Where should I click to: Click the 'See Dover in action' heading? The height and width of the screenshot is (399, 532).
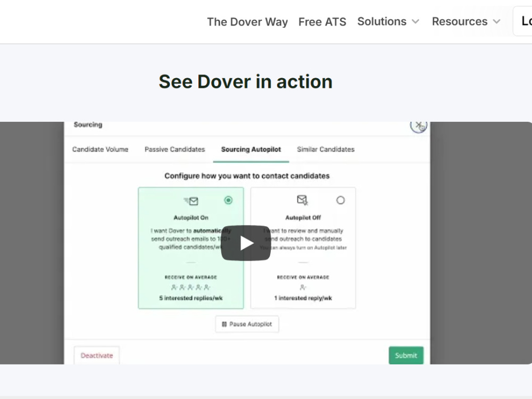246,82
